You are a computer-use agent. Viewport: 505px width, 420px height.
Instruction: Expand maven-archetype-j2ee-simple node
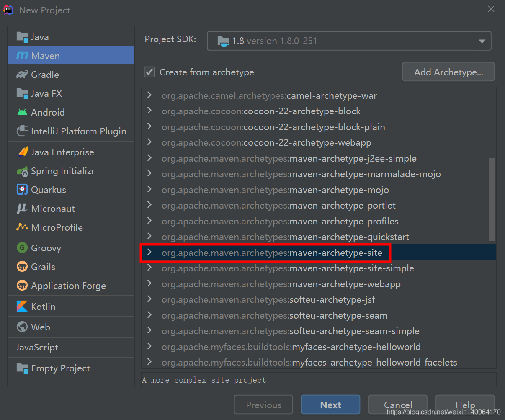(x=149, y=158)
